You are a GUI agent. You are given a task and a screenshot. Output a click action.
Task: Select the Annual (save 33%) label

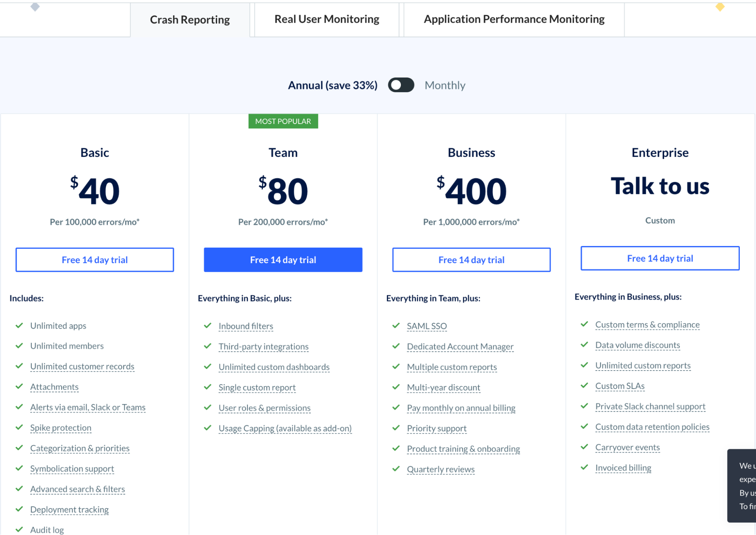tap(332, 85)
